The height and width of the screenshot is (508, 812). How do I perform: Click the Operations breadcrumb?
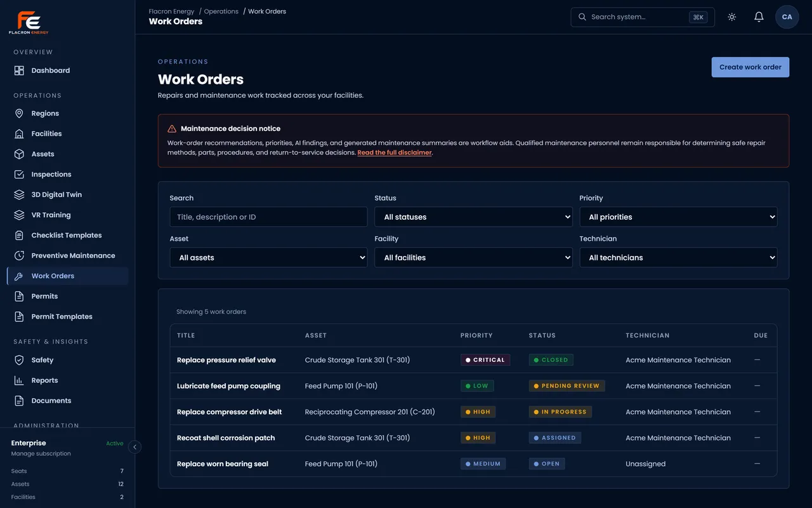pyautogui.click(x=221, y=11)
